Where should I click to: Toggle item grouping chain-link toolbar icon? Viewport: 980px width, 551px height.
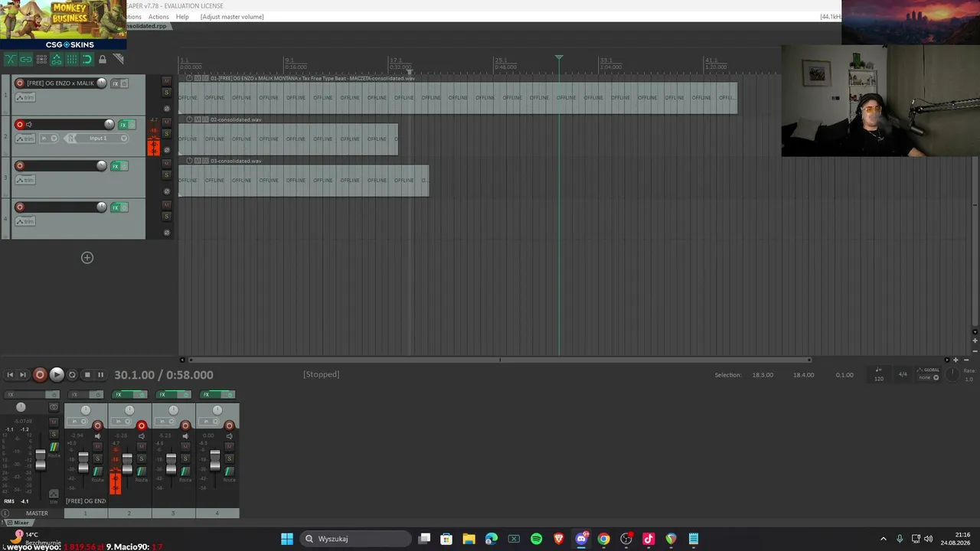click(x=26, y=59)
